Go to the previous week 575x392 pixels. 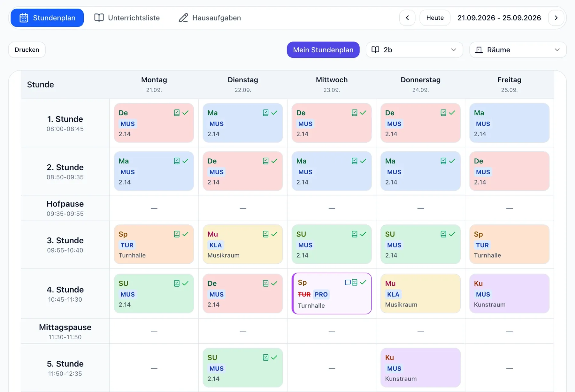[407, 18]
